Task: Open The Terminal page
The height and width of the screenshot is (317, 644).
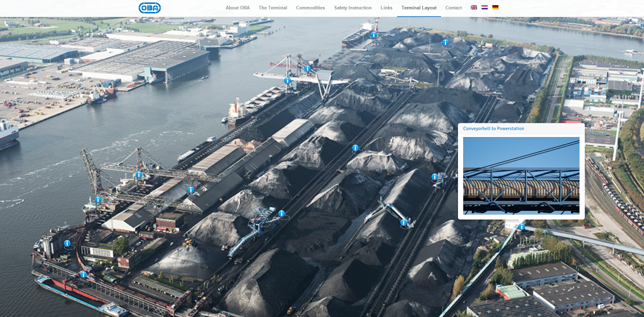Action: [273, 8]
